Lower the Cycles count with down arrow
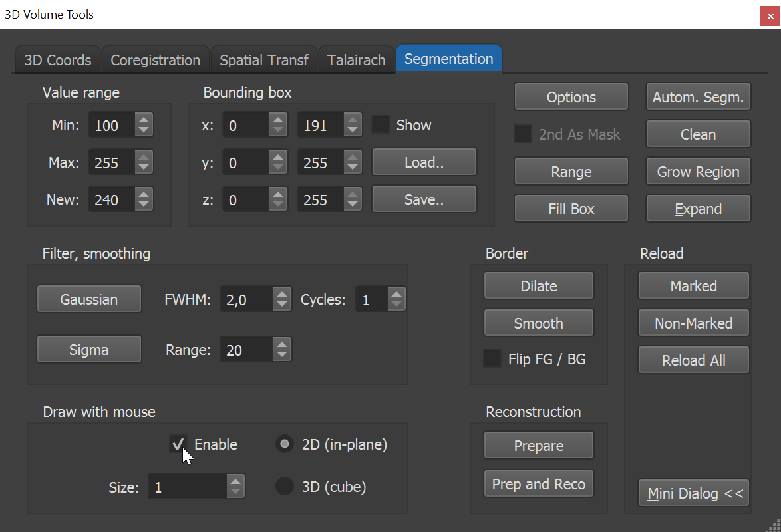Viewport: 781px width, 532px height. (x=396, y=305)
